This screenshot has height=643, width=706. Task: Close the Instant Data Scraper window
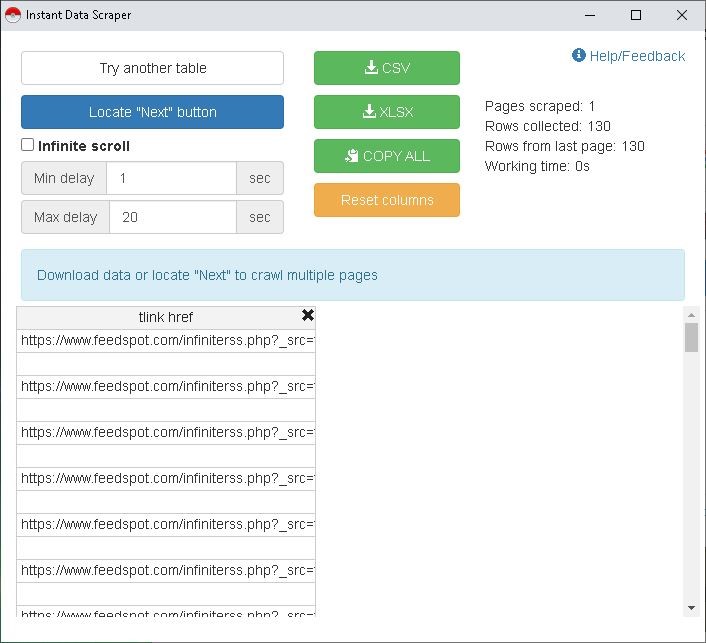682,15
